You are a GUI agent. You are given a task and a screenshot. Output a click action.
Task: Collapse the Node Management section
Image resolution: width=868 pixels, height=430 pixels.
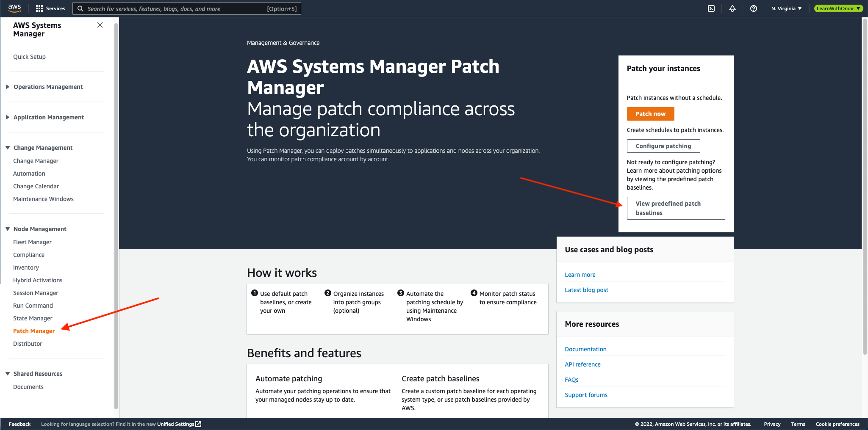40,229
